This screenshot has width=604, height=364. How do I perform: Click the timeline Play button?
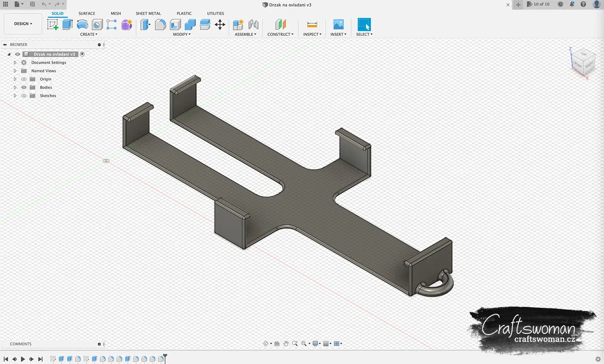23,359
